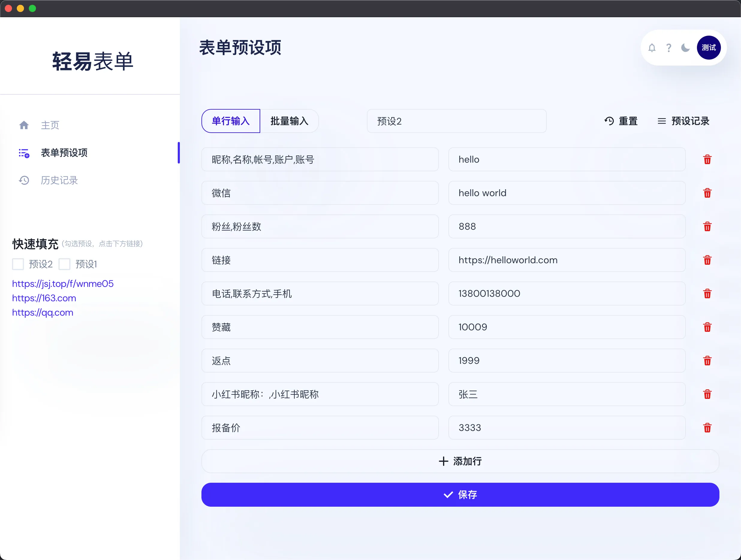
Task: Select the 表单预设项 sidebar icon
Action: (24, 153)
